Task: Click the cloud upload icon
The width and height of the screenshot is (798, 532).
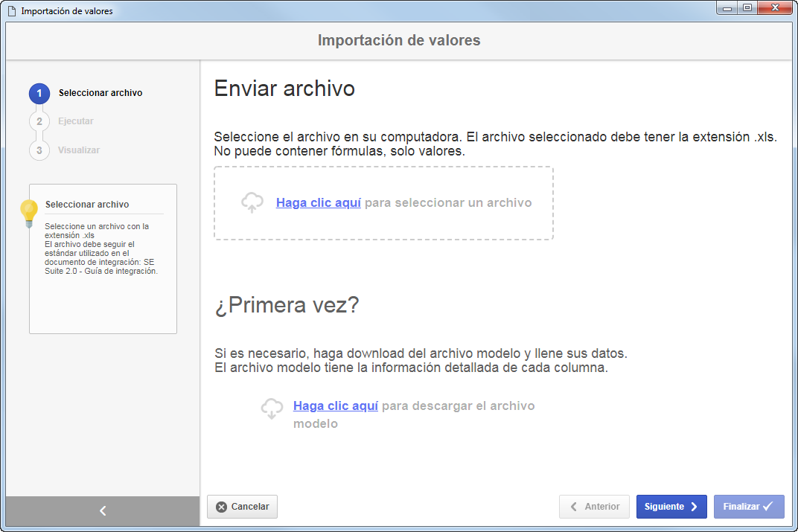Action: (x=252, y=202)
